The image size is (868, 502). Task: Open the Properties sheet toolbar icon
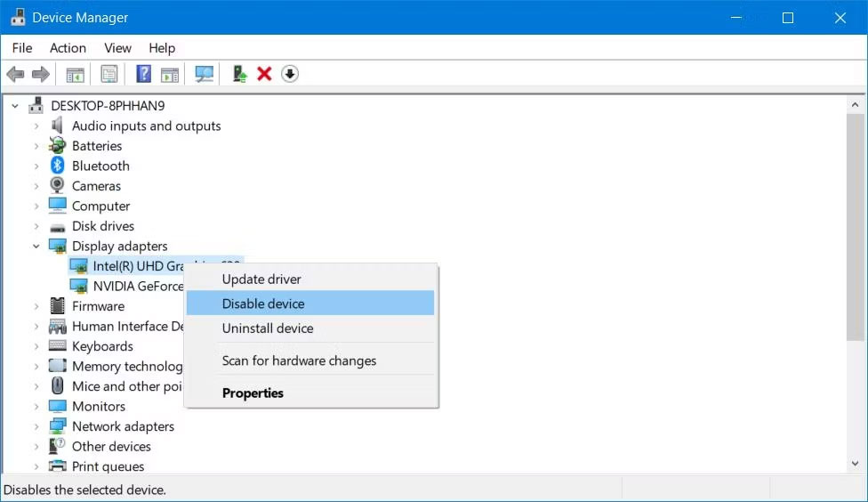click(x=109, y=74)
